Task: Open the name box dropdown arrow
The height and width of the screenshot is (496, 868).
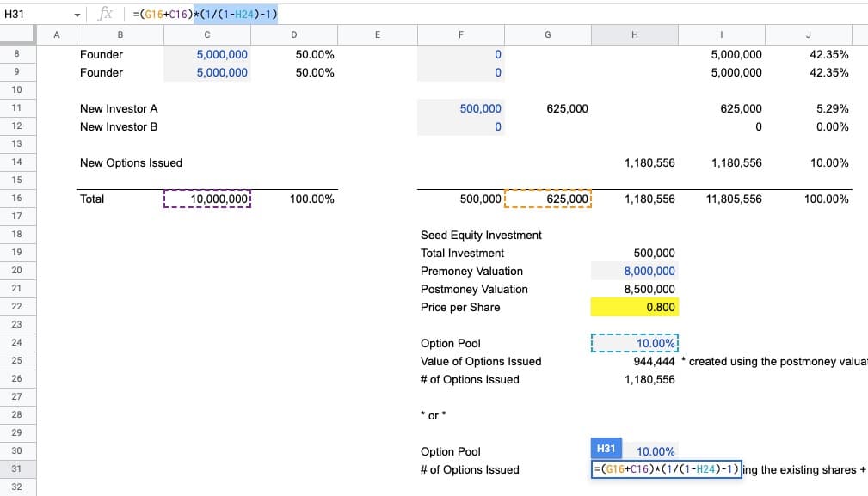Action: (77, 15)
